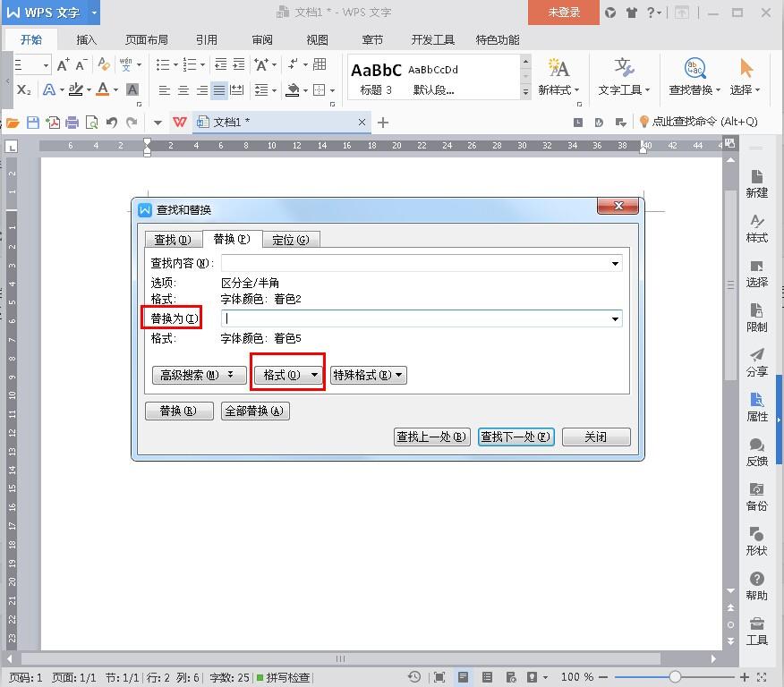The height and width of the screenshot is (687, 784).
Task: Click the undo arrow icon
Action: click(112, 123)
